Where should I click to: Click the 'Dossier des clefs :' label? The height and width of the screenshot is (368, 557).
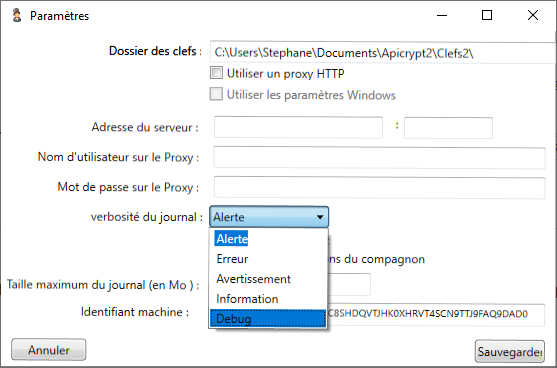click(x=155, y=52)
